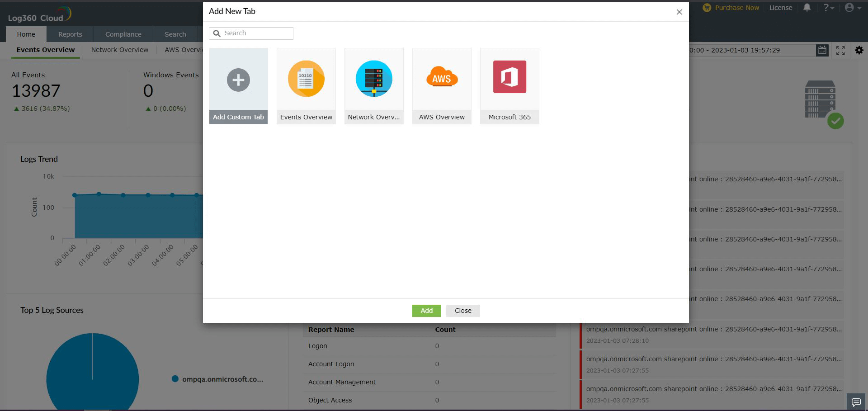Open the log entry timestamped 07:28:10
Screen dimensions: 868x411
click(712, 335)
